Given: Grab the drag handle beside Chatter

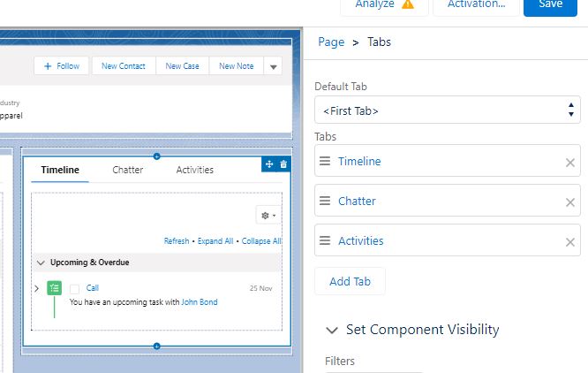Looking at the screenshot, I should pyautogui.click(x=325, y=202).
